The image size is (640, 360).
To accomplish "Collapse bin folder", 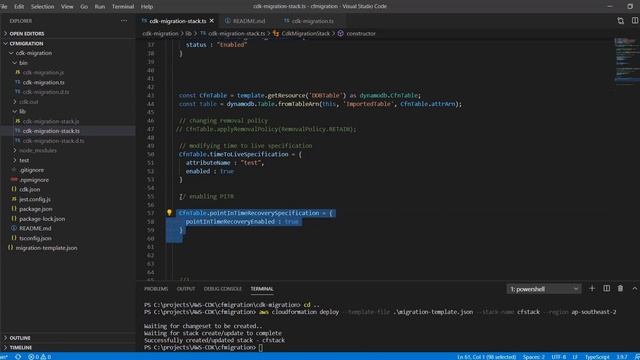I will (x=23, y=63).
